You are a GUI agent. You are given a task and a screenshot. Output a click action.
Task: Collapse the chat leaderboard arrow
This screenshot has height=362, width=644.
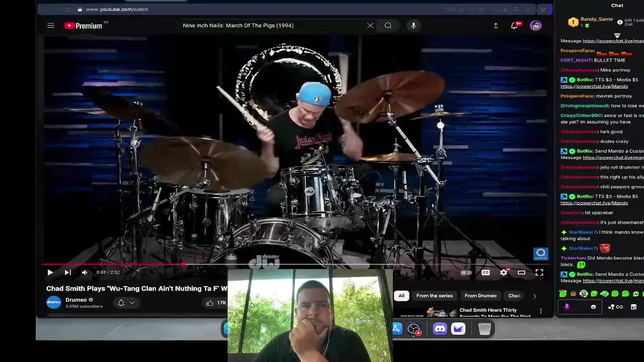click(x=617, y=36)
